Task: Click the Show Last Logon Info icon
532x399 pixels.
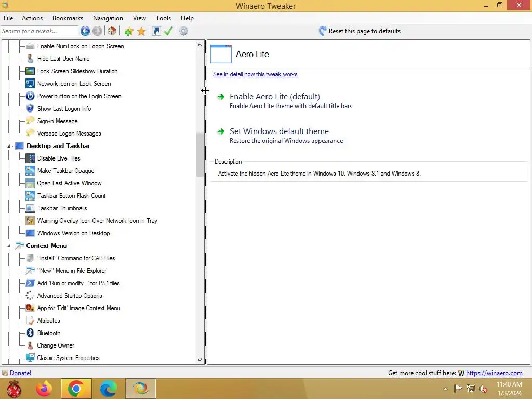Action: click(30, 109)
